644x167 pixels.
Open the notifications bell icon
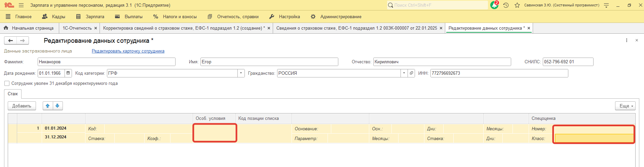[494, 5]
